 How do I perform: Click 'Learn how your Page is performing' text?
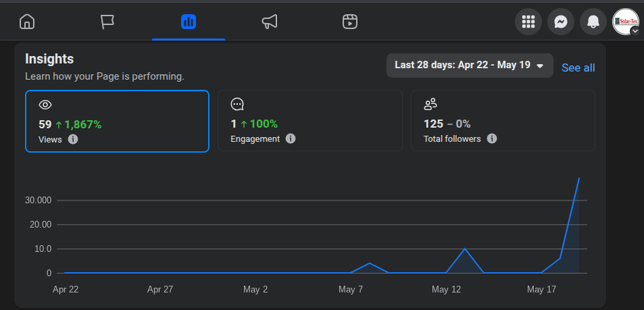(x=105, y=77)
